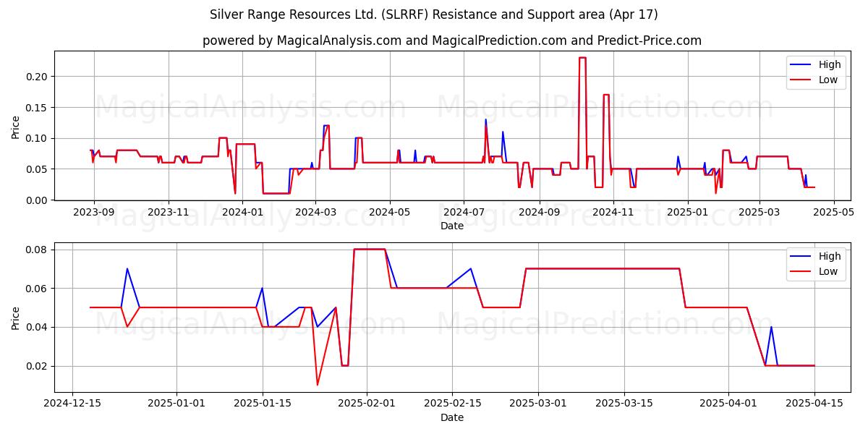The image size is (868, 434).
Task: Click the '2024-12-15' x-axis label
Action: (x=72, y=404)
